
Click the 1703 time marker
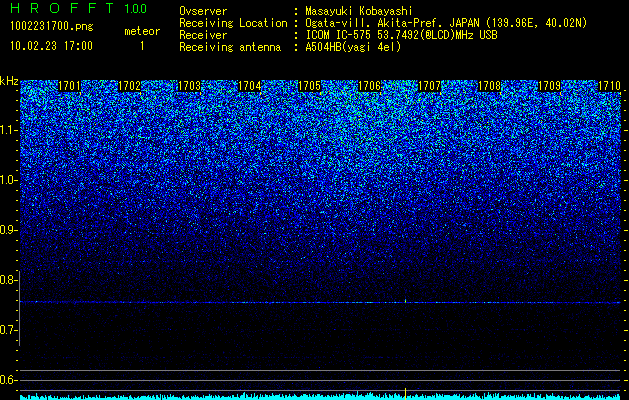(x=189, y=86)
